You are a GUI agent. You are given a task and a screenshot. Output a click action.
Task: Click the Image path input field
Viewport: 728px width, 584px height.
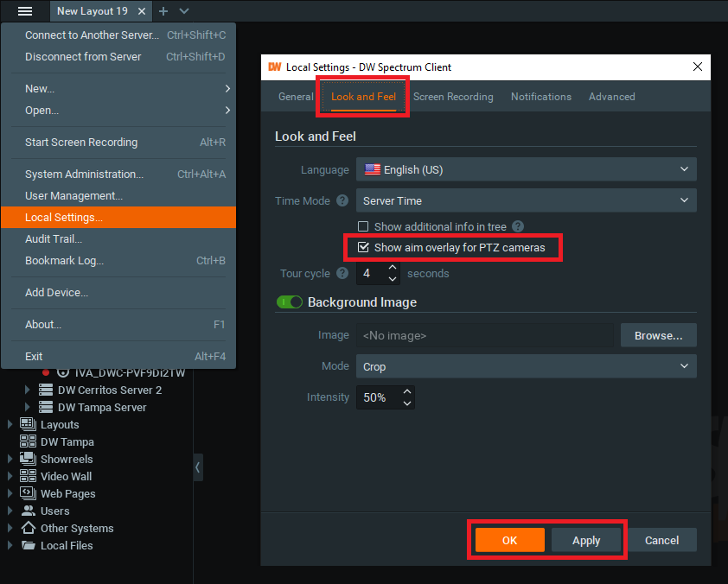[484, 335]
